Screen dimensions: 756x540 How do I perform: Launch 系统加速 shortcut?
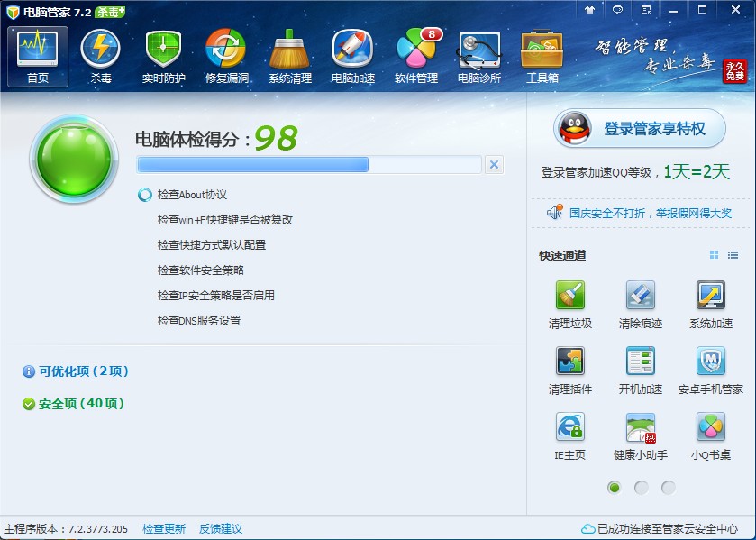point(711,304)
